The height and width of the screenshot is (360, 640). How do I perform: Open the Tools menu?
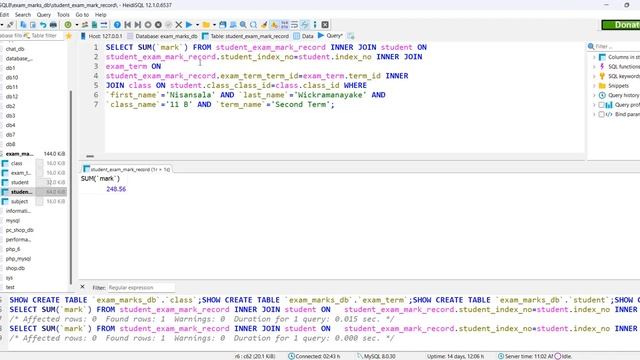pos(63,15)
